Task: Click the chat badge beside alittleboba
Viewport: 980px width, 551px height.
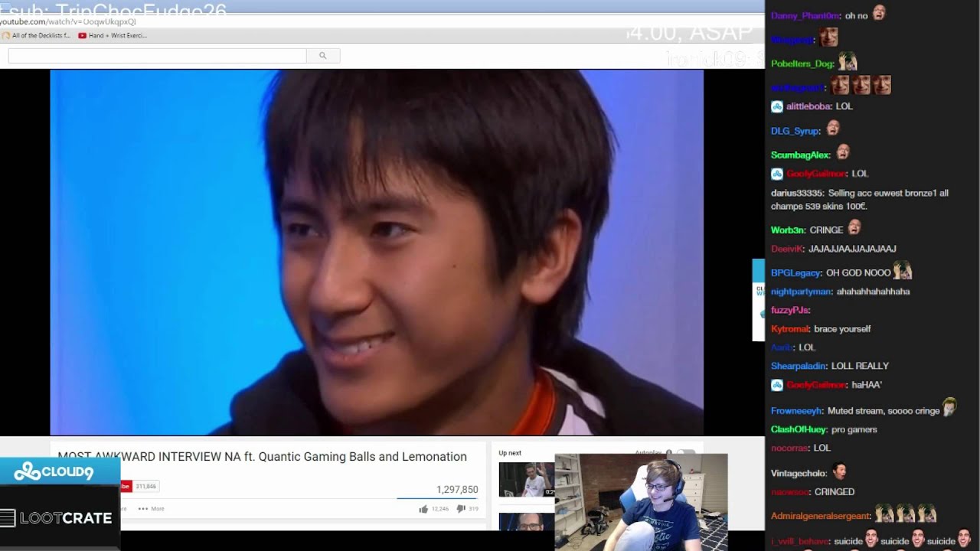Action: (x=776, y=106)
